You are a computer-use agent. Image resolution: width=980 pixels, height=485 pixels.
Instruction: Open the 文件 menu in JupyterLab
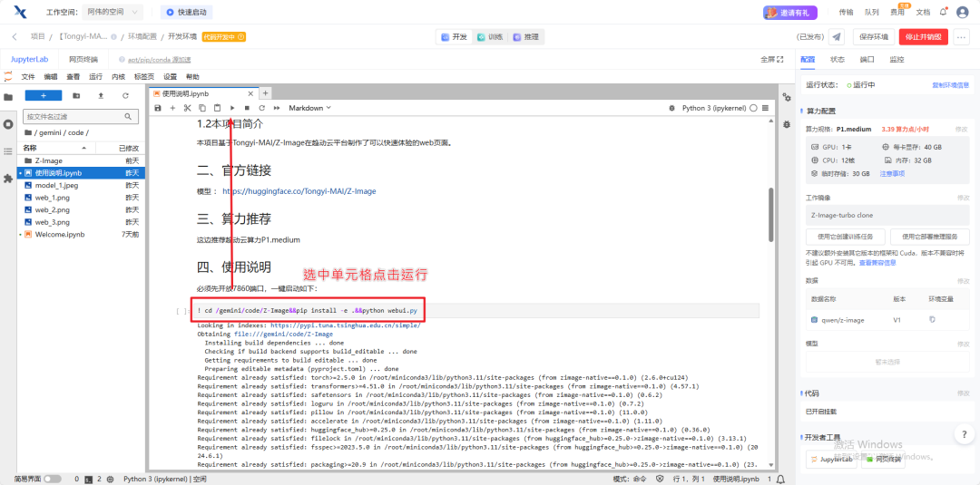tap(28, 77)
